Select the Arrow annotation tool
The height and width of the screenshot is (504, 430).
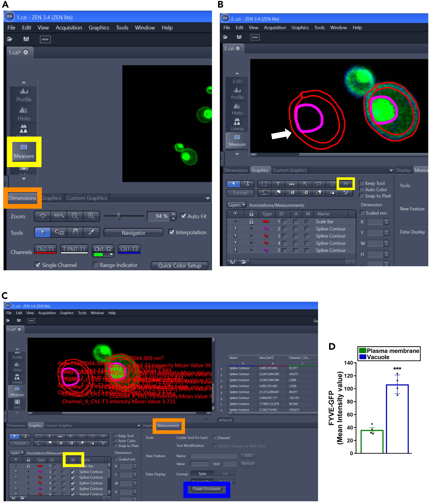point(305,184)
